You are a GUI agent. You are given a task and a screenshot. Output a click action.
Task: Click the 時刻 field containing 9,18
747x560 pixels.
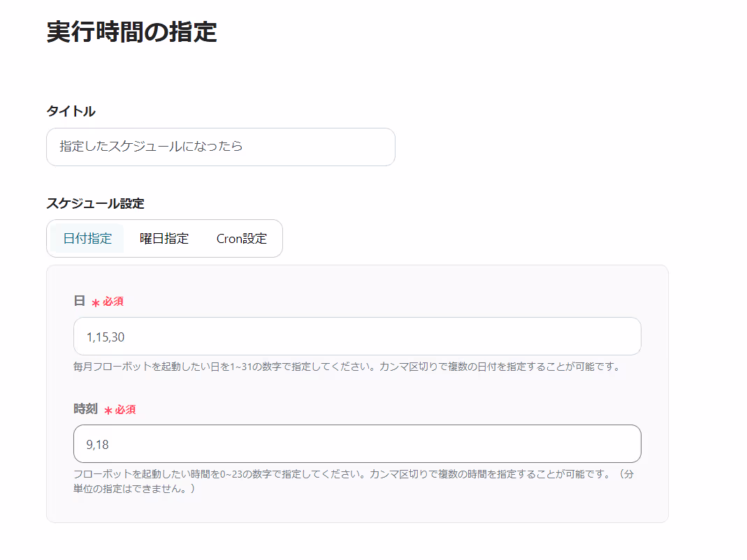[x=357, y=444]
